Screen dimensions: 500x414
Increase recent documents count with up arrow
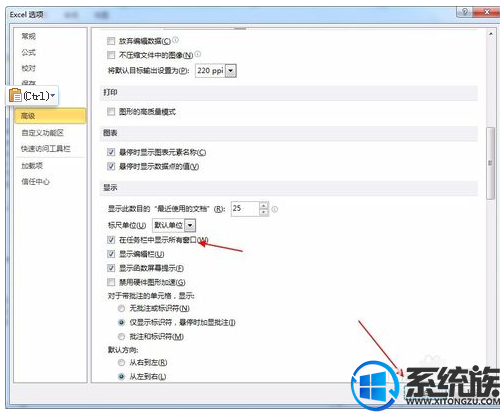tap(264, 205)
